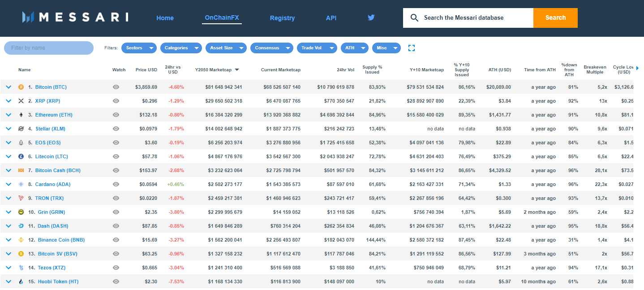Viewport: 644px width, 290px height.
Task: Toggle watch for Stellar (XLM)
Action: click(116, 129)
